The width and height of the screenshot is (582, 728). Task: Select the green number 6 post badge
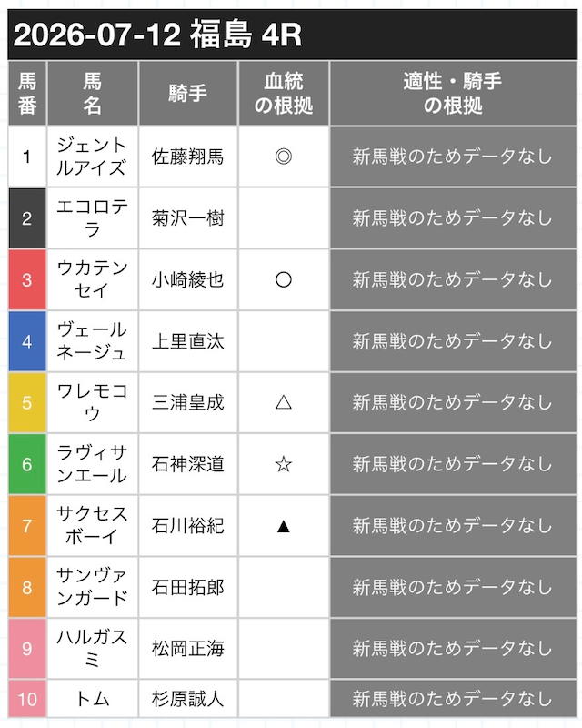click(x=27, y=464)
